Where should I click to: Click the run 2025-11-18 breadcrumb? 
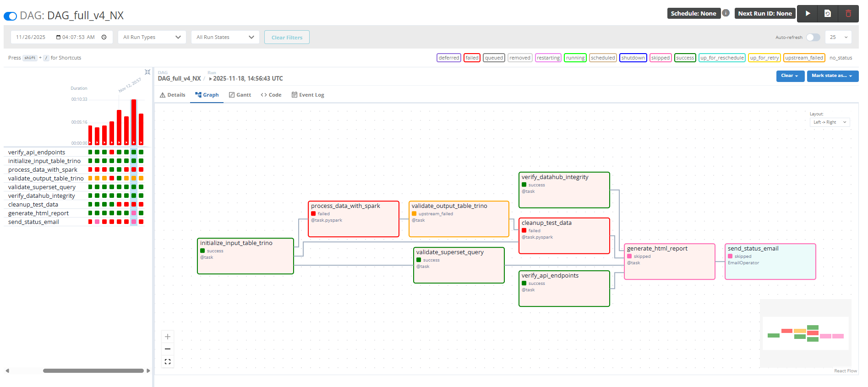tap(246, 78)
